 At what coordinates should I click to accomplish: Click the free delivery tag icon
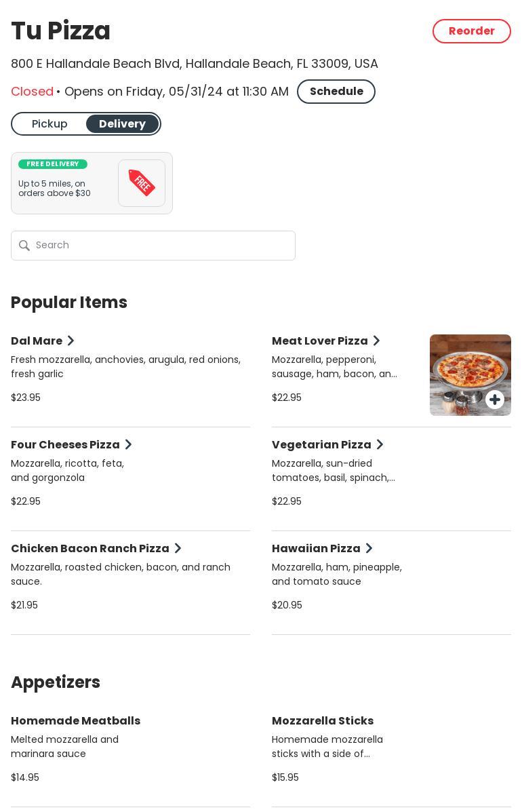(142, 183)
